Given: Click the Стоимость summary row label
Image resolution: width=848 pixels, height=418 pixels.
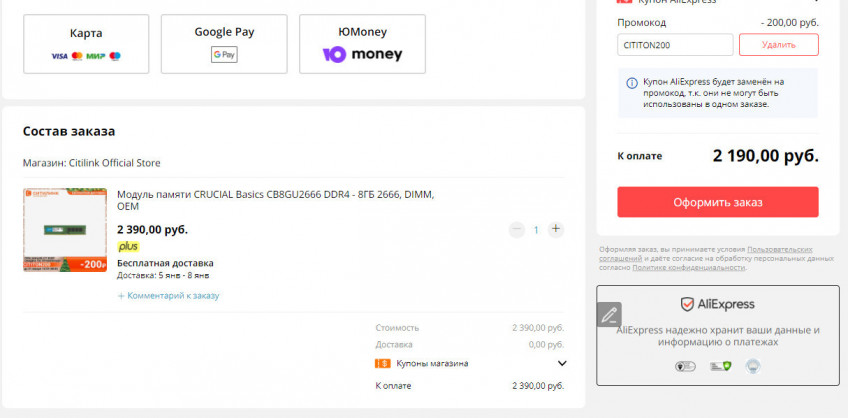Looking at the screenshot, I should point(397,328).
